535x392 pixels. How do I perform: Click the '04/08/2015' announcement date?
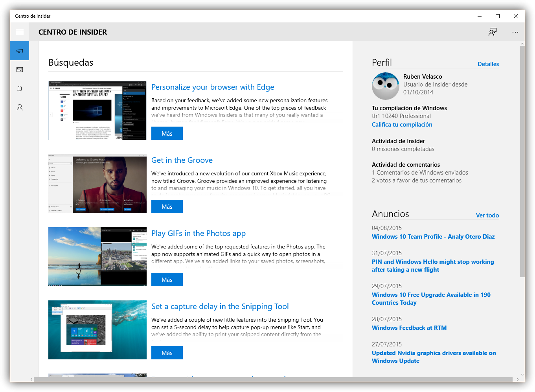387,228
